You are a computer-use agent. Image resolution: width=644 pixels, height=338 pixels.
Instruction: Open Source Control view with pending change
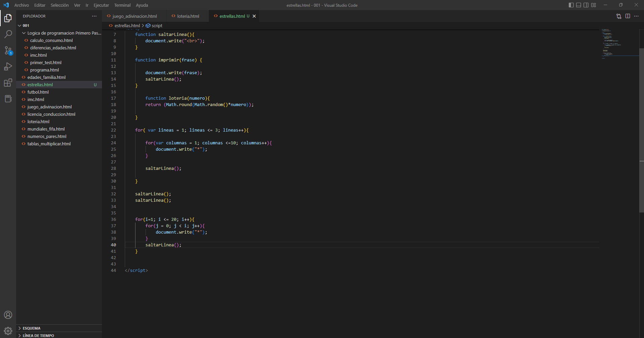pyautogui.click(x=8, y=50)
